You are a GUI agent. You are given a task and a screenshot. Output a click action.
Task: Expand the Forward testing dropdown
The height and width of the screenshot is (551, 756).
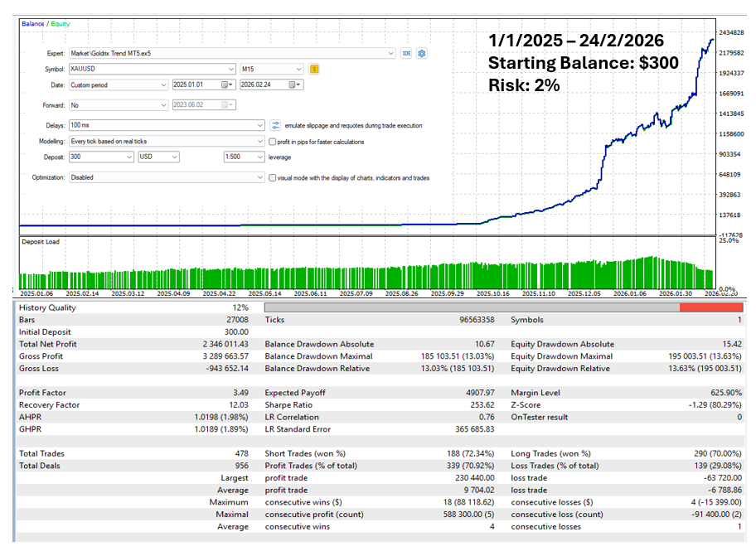pos(162,105)
